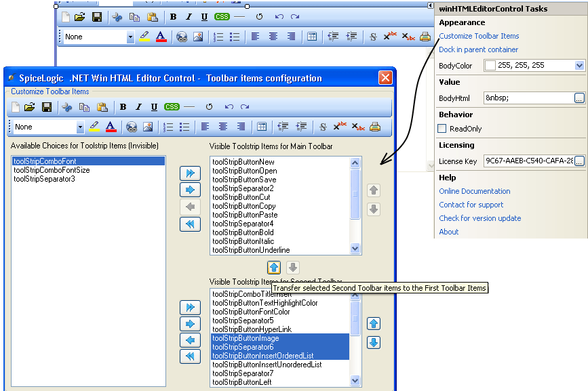Click the Insert Image icon
The image size is (588, 391).
(x=147, y=127)
